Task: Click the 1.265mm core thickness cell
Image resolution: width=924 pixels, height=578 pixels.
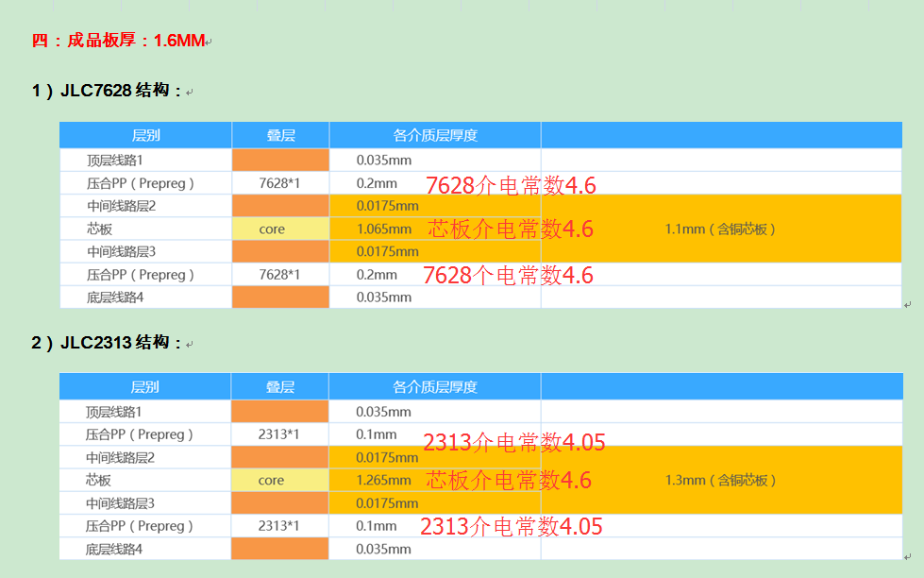Action: [x=383, y=481]
